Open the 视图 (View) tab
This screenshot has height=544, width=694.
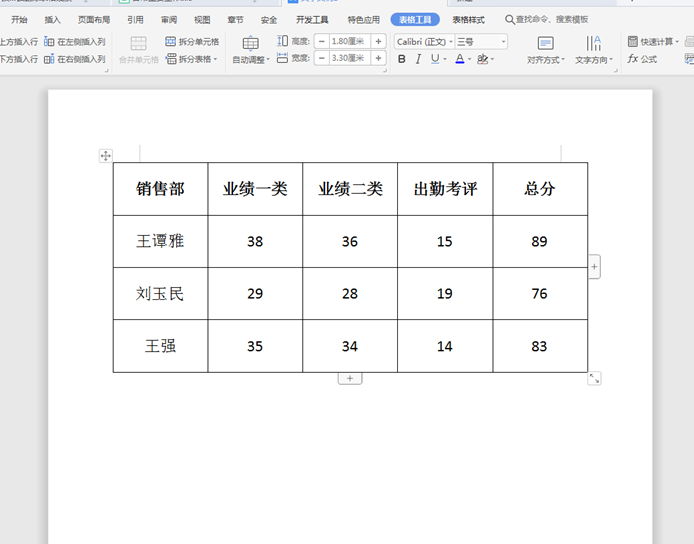coord(202,19)
